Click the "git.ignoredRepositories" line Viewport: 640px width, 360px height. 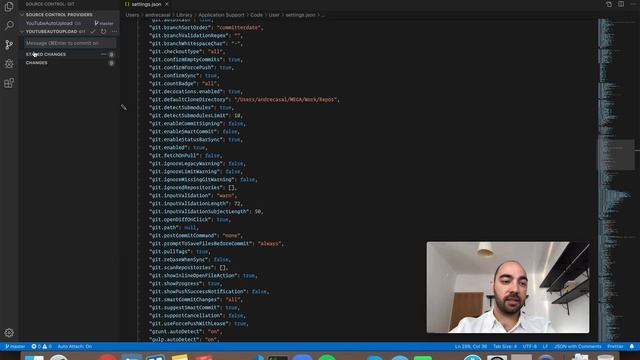tap(193, 187)
